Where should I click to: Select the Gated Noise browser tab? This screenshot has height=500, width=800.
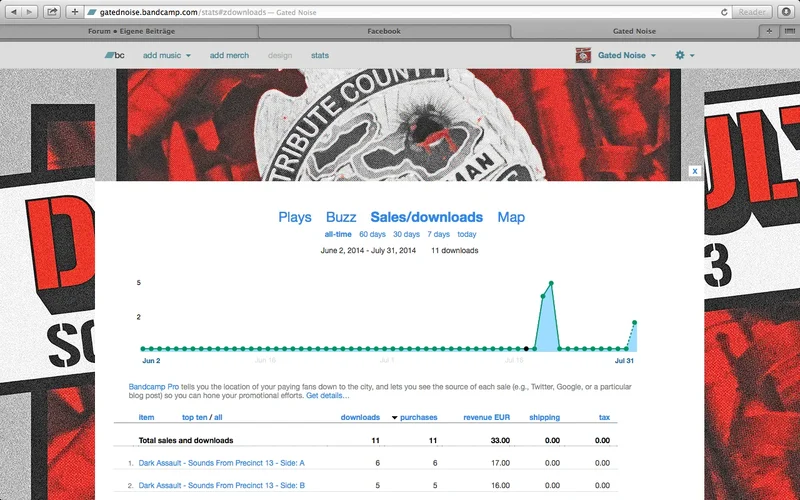coord(634,31)
